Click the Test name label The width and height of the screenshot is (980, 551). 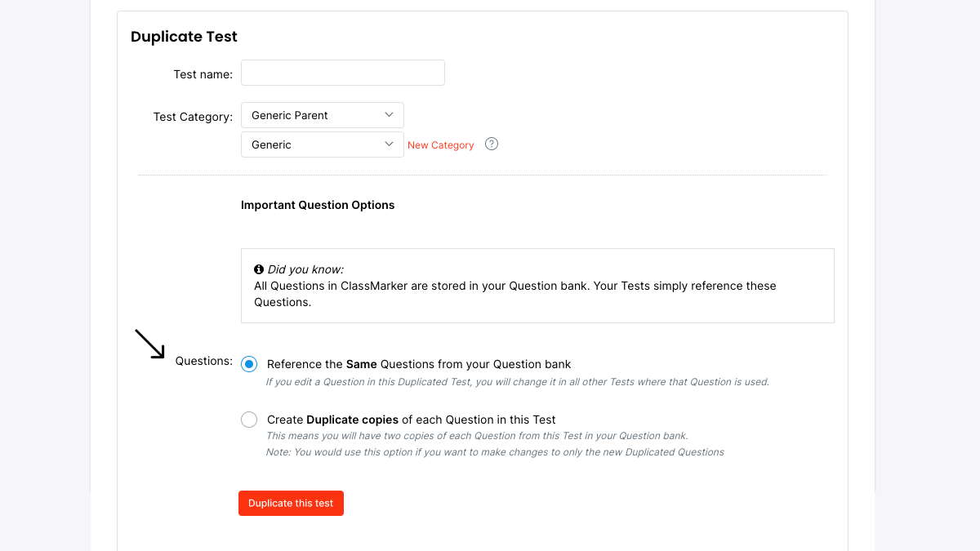point(203,74)
